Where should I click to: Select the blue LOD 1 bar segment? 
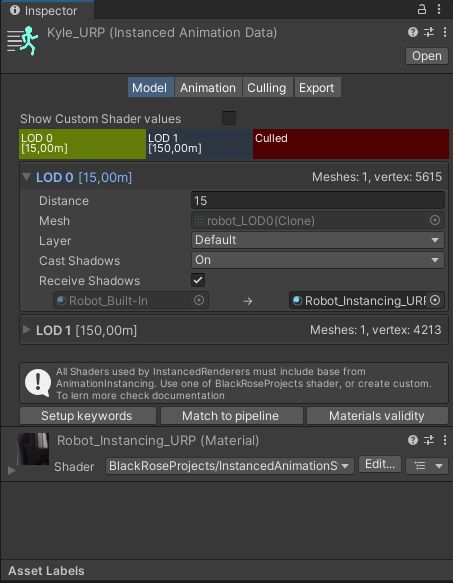[x=199, y=144]
